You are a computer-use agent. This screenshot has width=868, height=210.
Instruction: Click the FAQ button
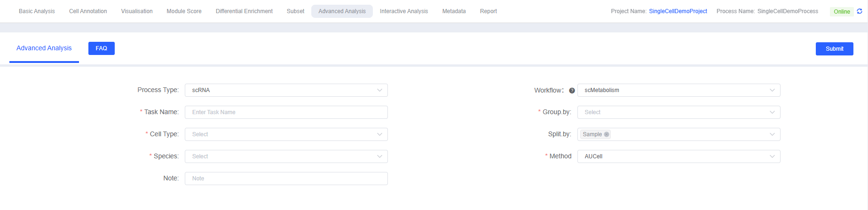coord(101,48)
